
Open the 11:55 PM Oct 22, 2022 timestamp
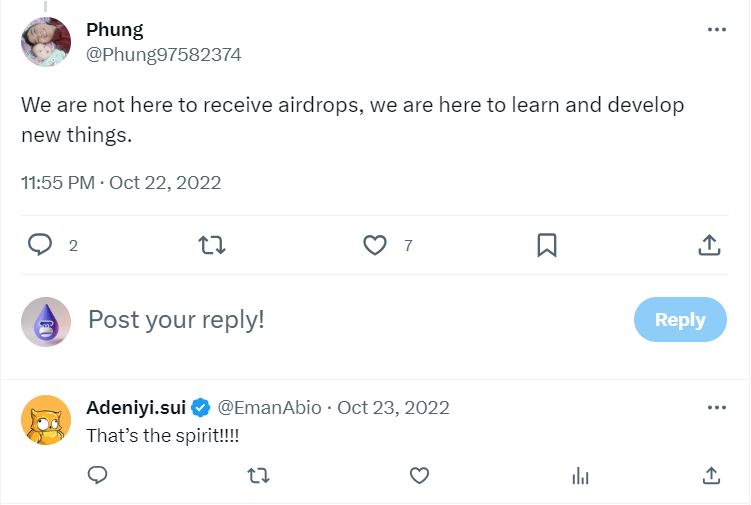point(121,183)
